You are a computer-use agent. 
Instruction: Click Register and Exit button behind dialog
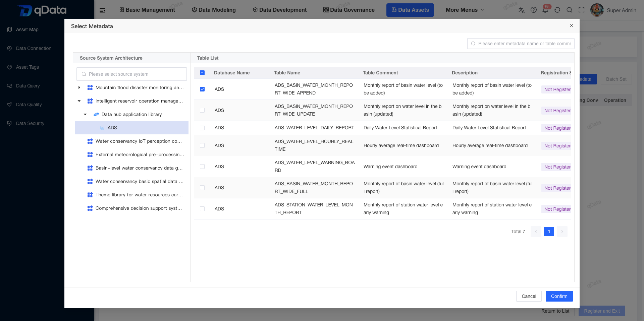(x=602, y=311)
